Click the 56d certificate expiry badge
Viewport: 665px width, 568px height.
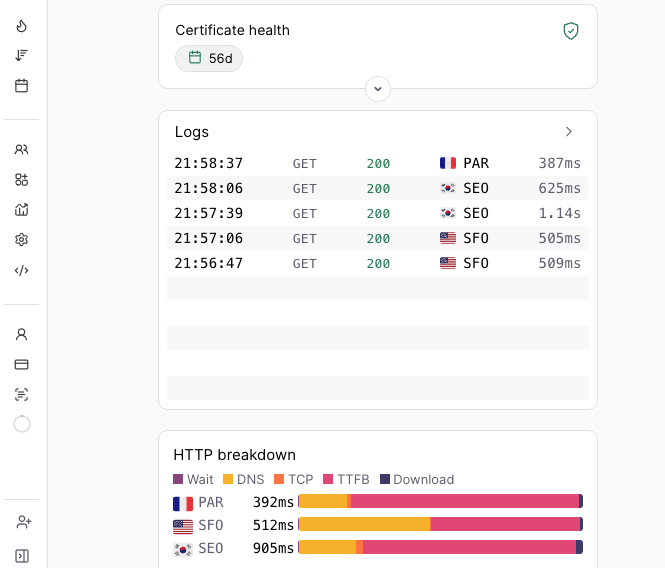click(x=209, y=58)
